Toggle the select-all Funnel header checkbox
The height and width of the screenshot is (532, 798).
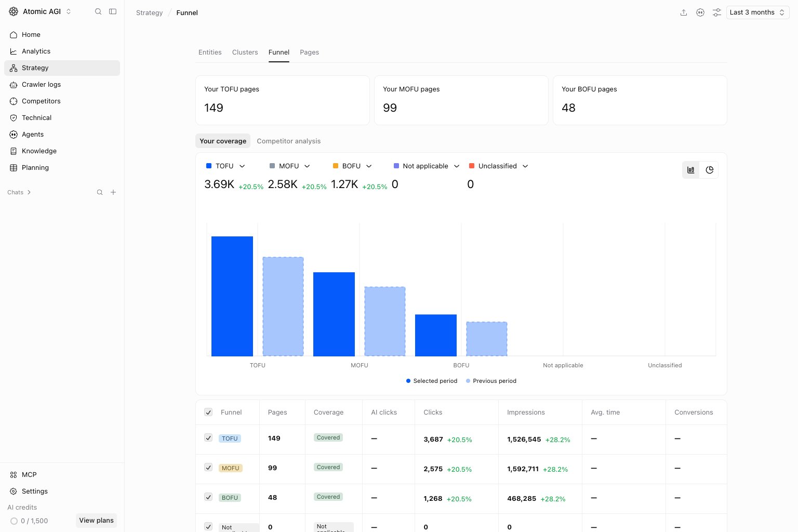208,412
